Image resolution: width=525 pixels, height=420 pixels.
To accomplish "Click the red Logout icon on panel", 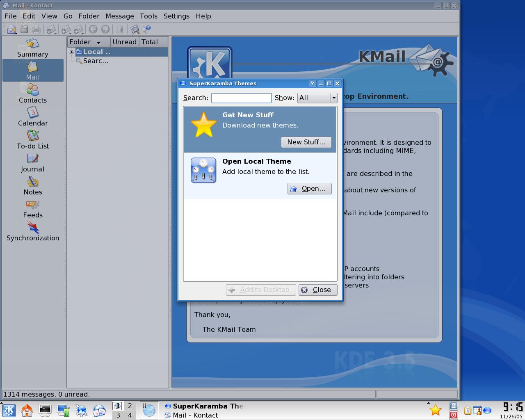I will (454, 415).
